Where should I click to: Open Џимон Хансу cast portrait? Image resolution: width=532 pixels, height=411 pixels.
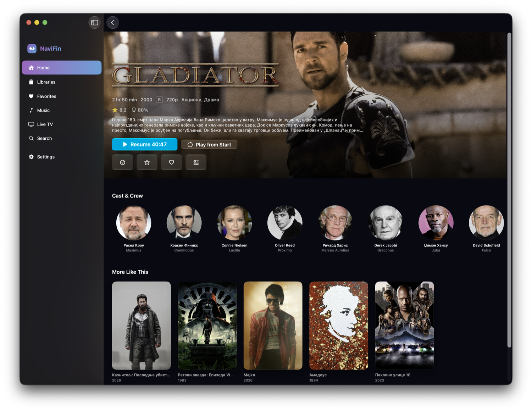point(436,223)
